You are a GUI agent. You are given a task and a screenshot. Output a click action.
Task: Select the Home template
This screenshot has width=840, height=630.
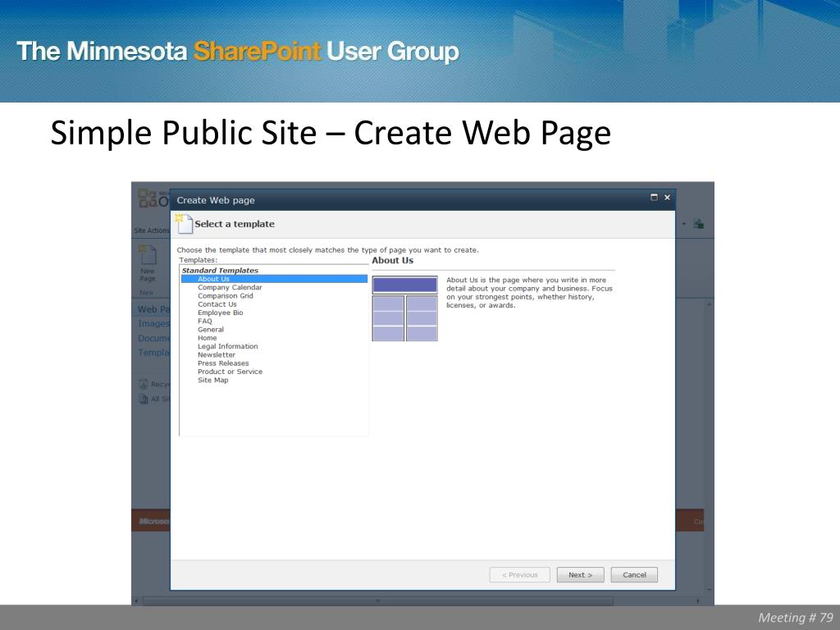207,338
